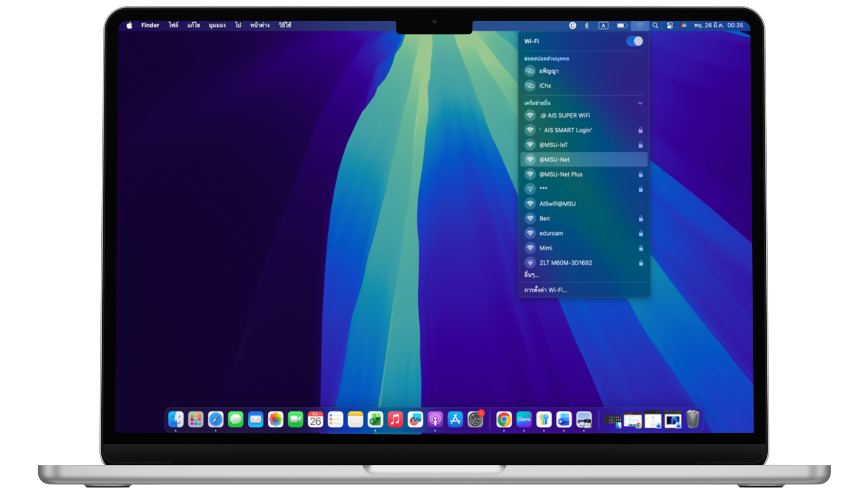Collapse the เครือข่ายอื่น networks list chevron
This screenshot has height=488, width=868.
tap(640, 103)
